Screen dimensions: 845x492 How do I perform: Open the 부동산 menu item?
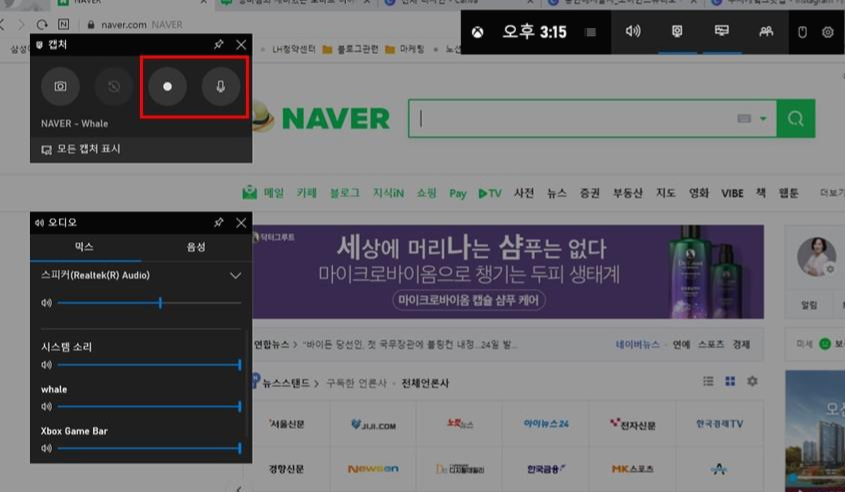tap(628, 192)
